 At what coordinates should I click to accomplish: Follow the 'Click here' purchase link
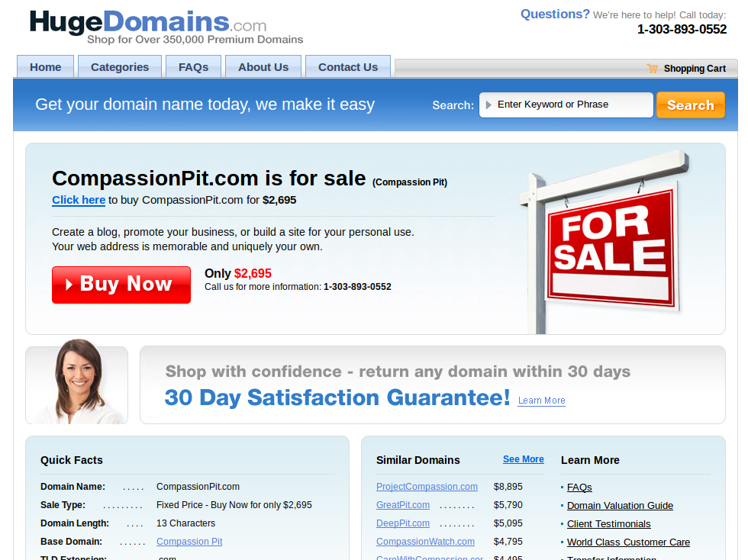click(79, 200)
